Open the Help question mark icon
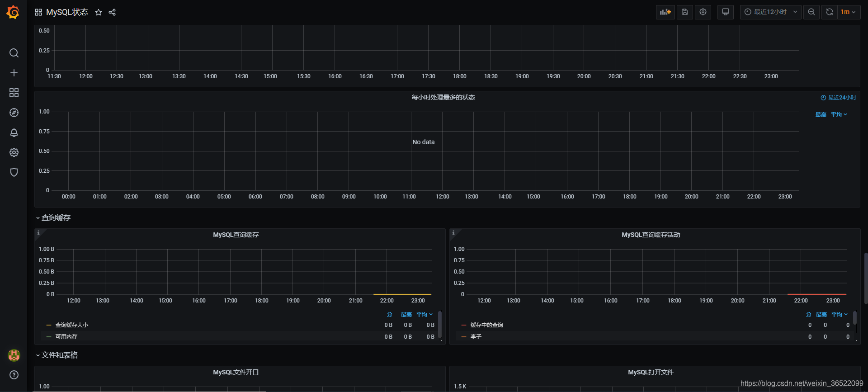The image size is (868, 392). 14,375
